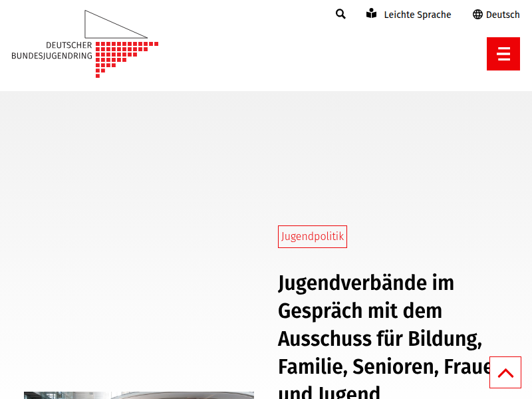The image size is (532, 399).
Task: Open the Deutsch language selector
Action: tap(496, 14)
